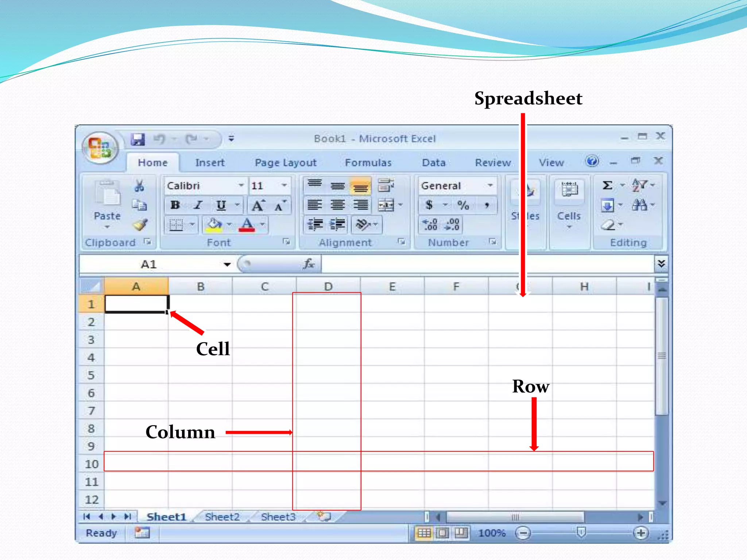
Task: Save the workbook from the Quick Access toolbar
Action: click(x=138, y=139)
